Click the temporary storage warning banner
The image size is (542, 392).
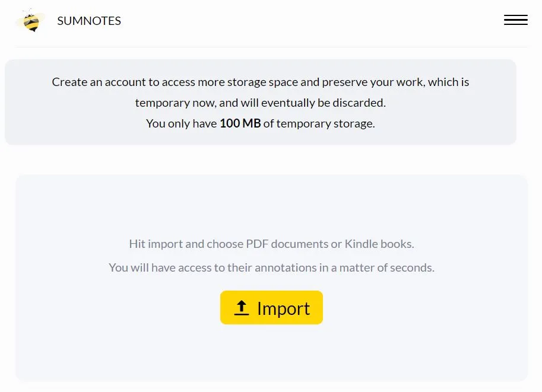[x=260, y=102]
